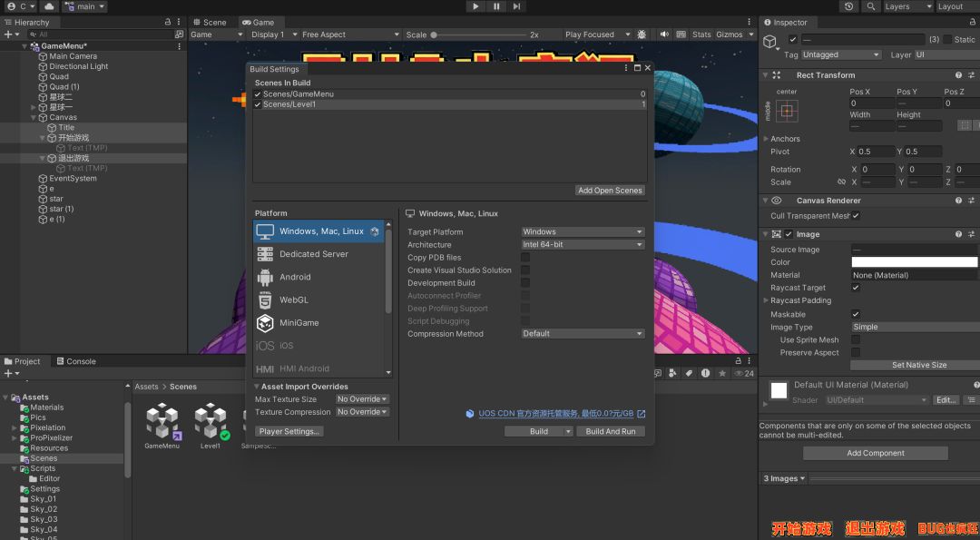Click the Image Color swatch

(x=914, y=262)
